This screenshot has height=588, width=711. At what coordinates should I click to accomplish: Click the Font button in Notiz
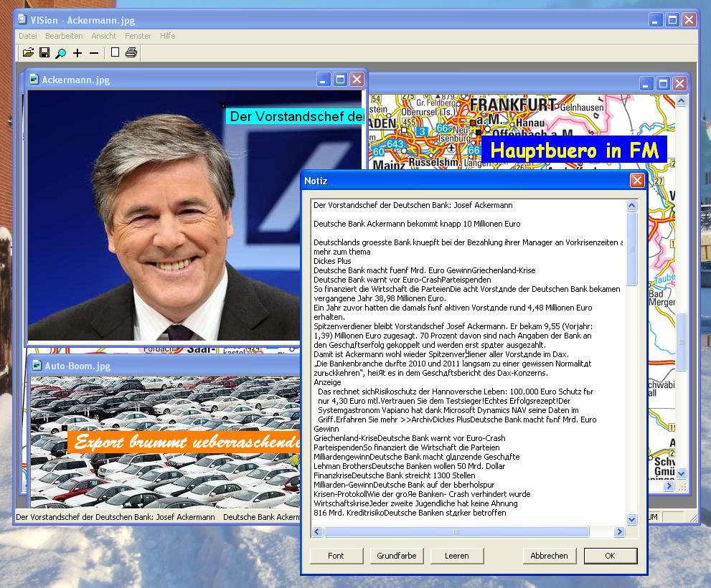click(336, 556)
